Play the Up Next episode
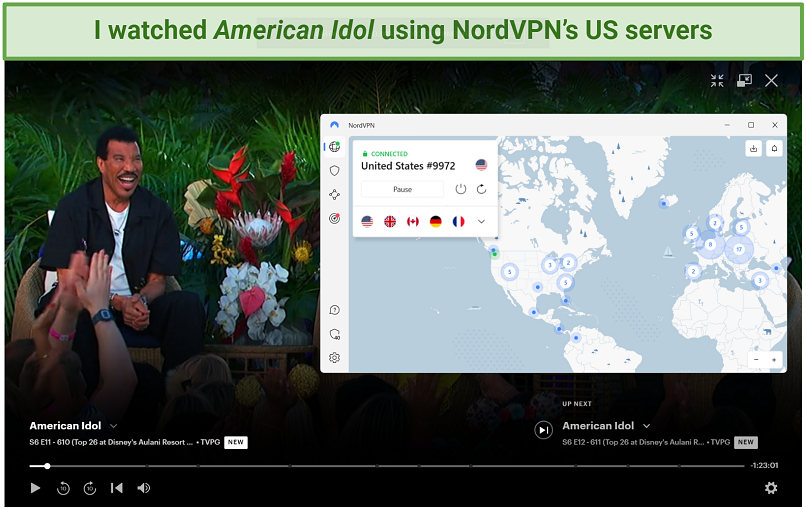Viewport: 806px width, 509px height. (x=543, y=429)
